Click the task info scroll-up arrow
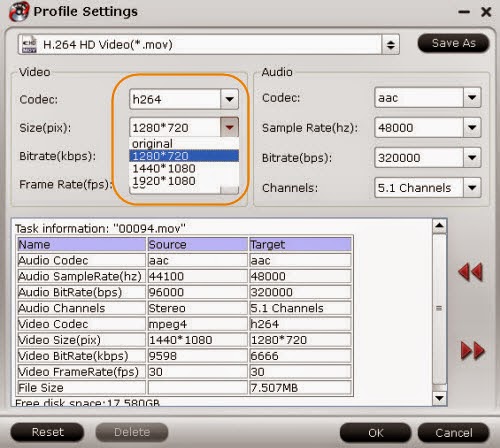The height and width of the screenshot is (448, 500). tap(439, 226)
